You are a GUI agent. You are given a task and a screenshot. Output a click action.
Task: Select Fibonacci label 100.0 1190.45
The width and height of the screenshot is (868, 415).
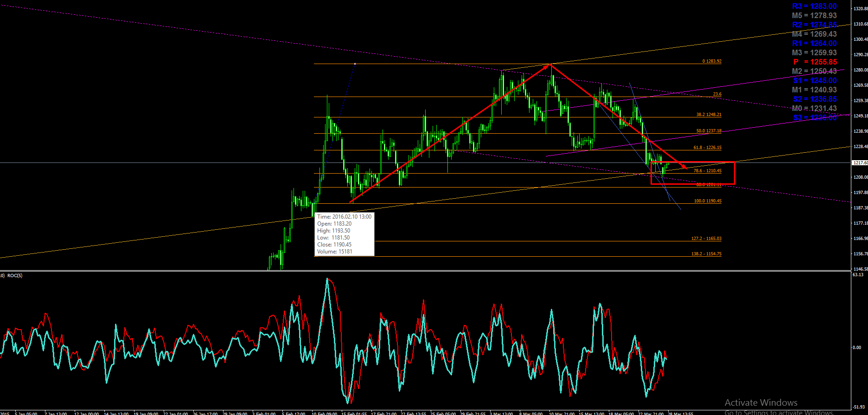[x=708, y=201]
